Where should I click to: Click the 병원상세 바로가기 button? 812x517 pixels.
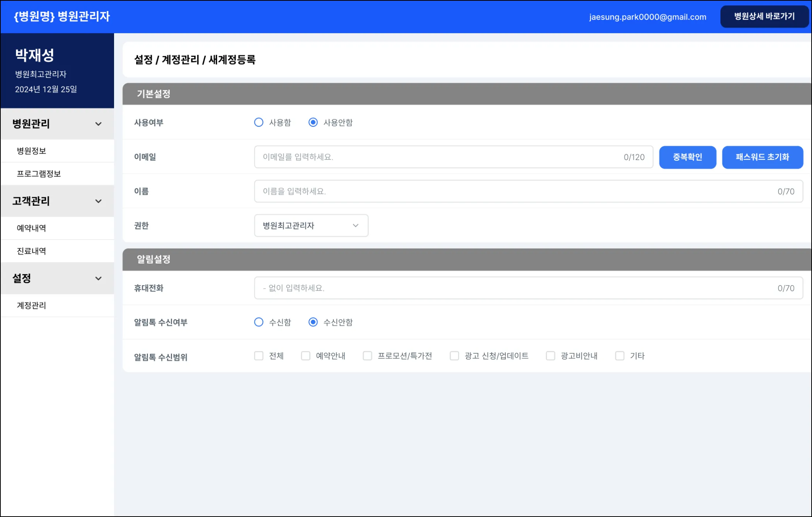pyautogui.click(x=764, y=17)
